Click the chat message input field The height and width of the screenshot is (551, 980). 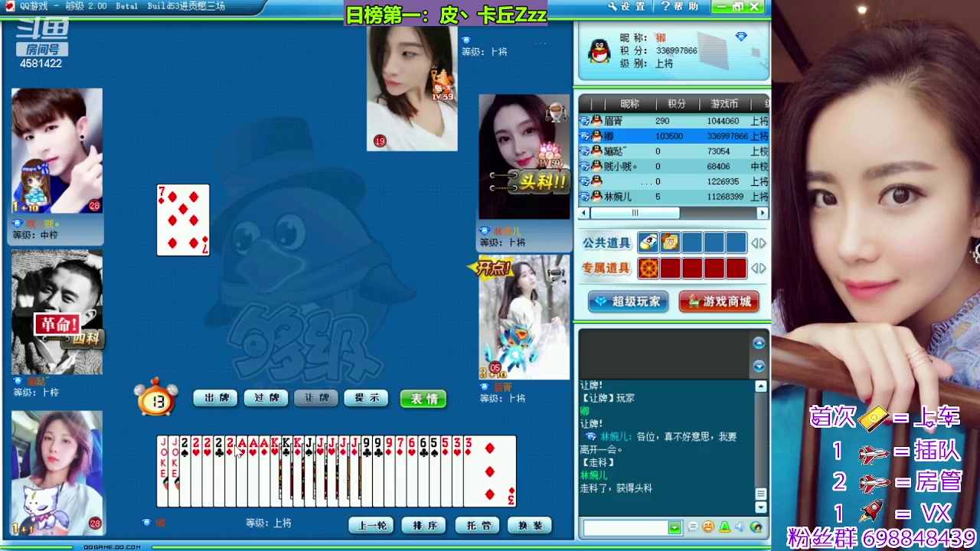click(x=626, y=527)
